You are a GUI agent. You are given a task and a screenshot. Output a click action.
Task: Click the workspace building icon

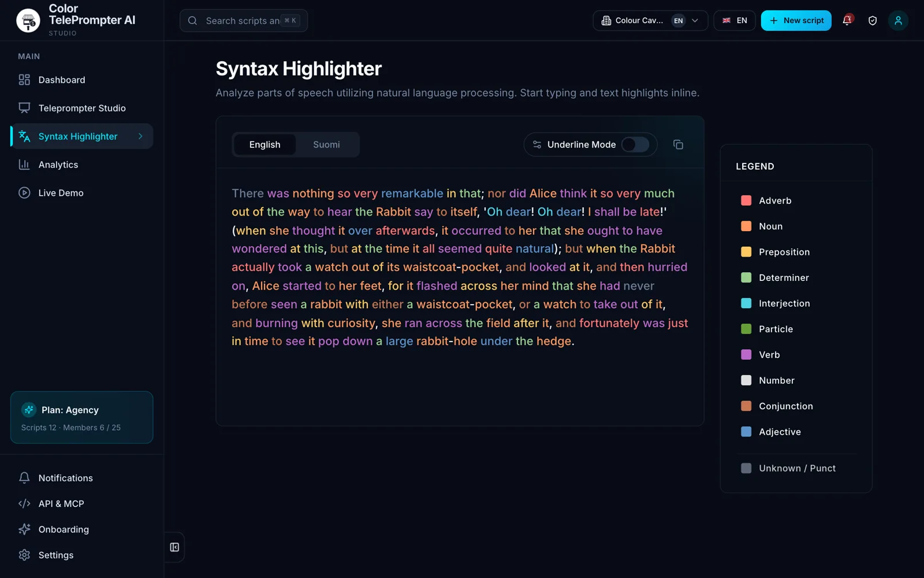[606, 21]
